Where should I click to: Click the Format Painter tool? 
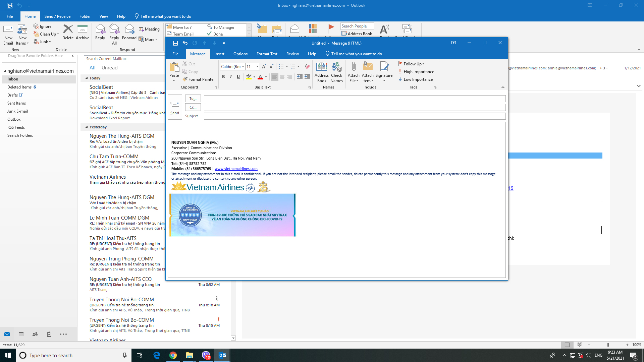click(199, 79)
